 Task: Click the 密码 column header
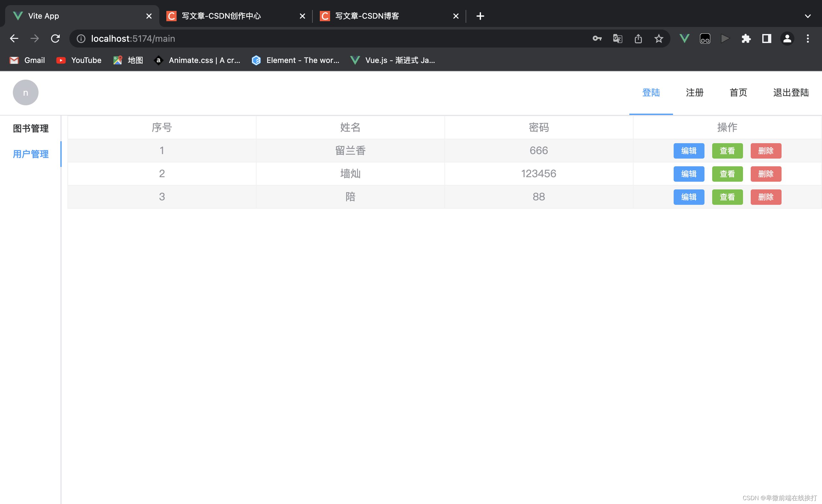539,127
